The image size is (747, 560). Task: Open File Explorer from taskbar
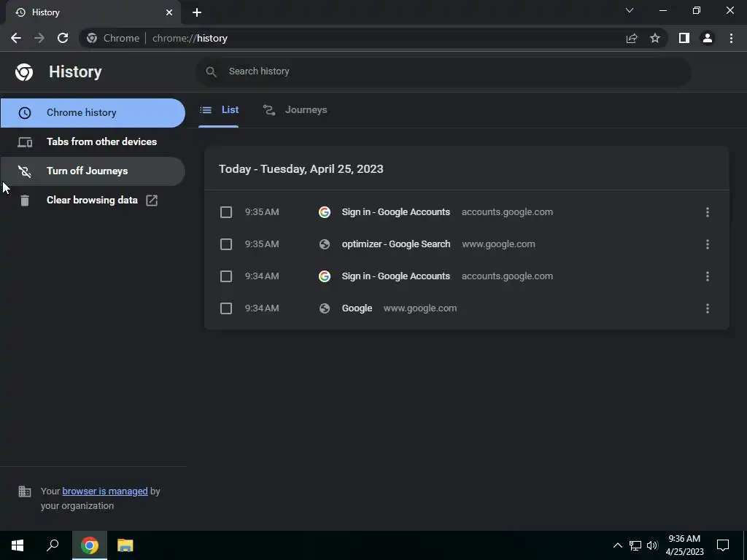pyautogui.click(x=125, y=545)
